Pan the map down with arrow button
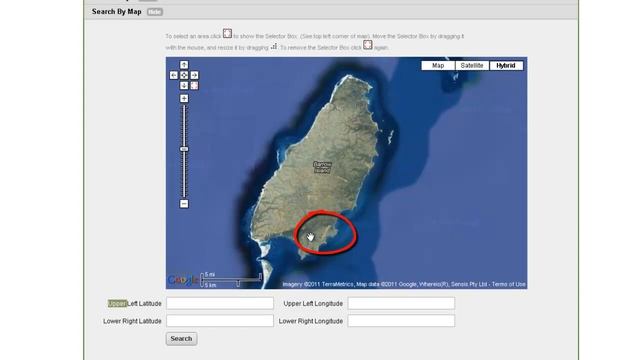Viewport: 640px width, 360px height. pyautogui.click(x=184, y=86)
